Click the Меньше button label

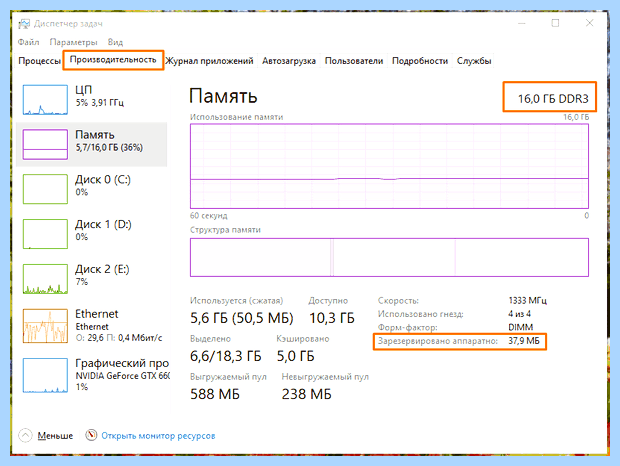(x=55, y=436)
